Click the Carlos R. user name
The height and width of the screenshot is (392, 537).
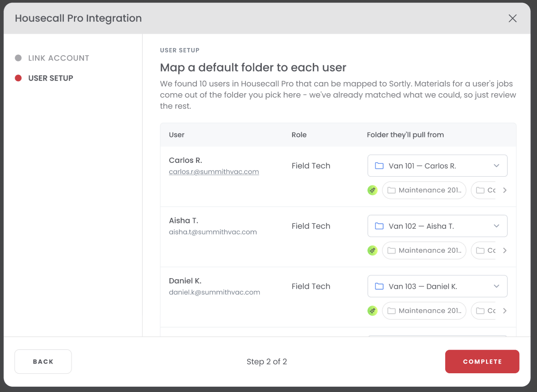click(185, 160)
